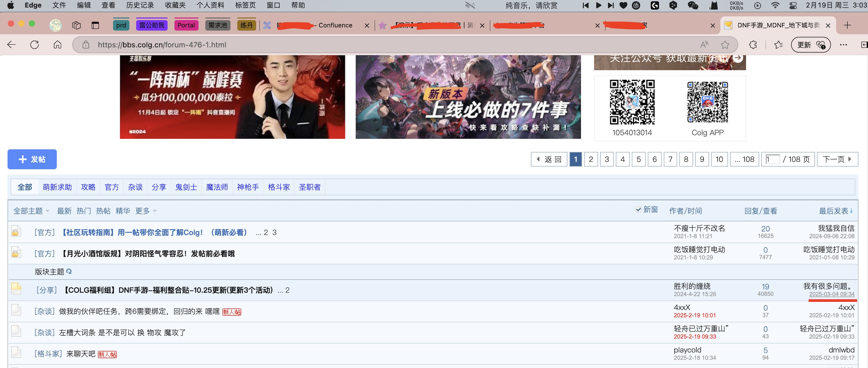
Task: Click the 更新 browser update button
Action: (811, 45)
